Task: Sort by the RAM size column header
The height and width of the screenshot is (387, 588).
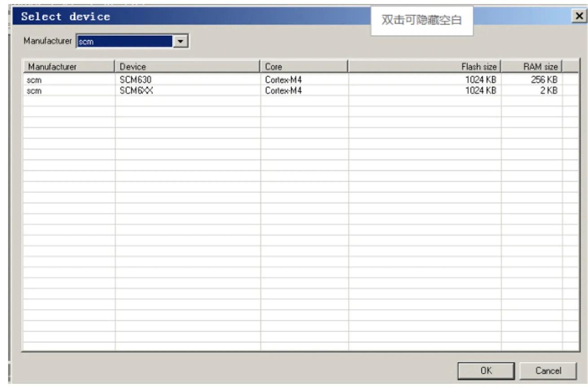Action: (x=531, y=66)
